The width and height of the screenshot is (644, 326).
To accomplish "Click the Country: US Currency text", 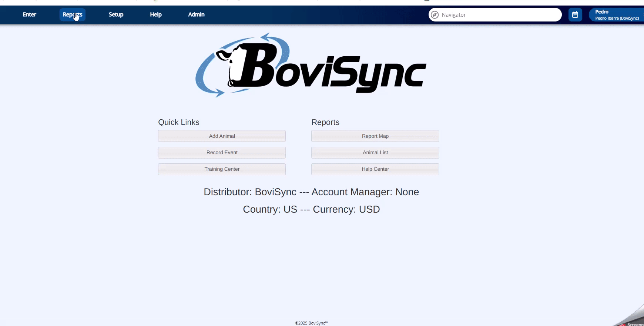I will tap(311, 209).
